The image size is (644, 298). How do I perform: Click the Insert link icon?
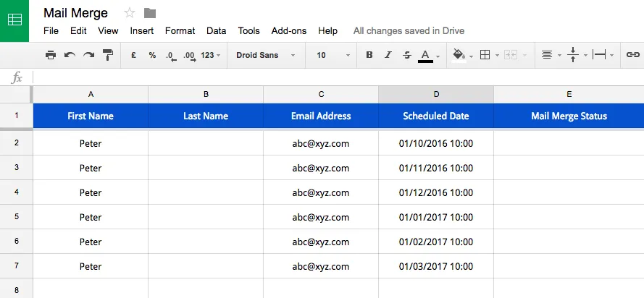(x=633, y=55)
